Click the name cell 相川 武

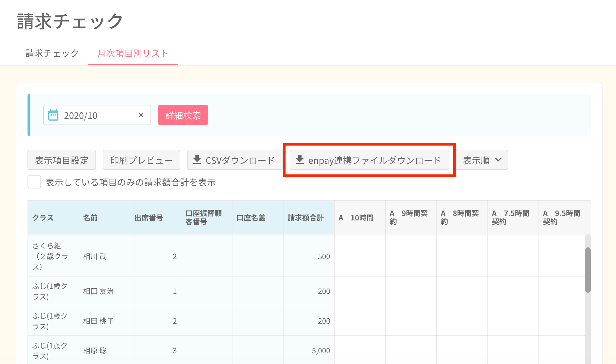[x=104, y=256]
